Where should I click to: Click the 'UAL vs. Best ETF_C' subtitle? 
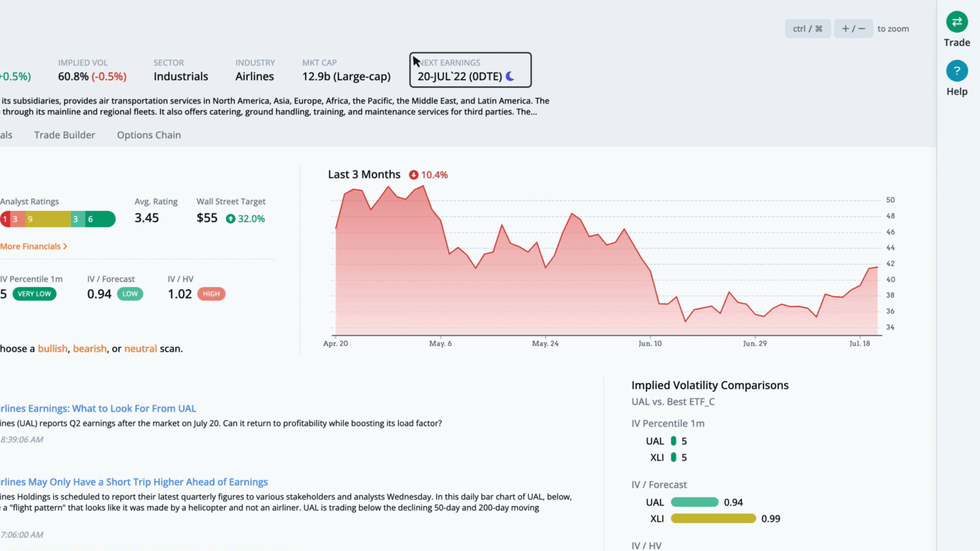(673, 402)
